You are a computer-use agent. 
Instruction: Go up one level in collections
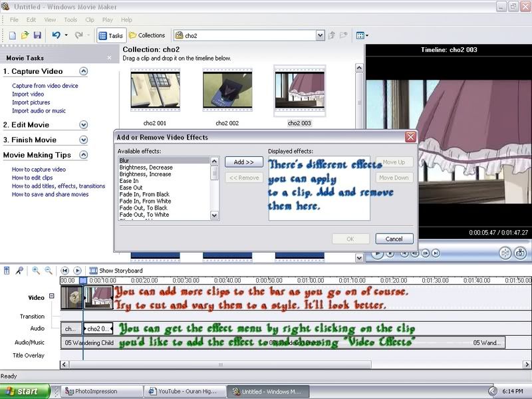click(332, 35)
